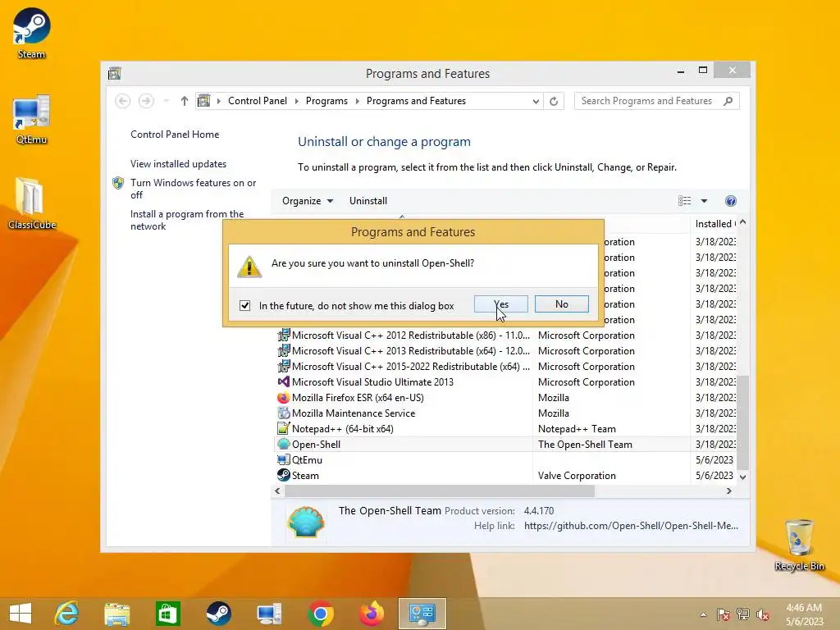
Task: Open the Recycle Bin on the desktop
Action: tap(799, 545)
